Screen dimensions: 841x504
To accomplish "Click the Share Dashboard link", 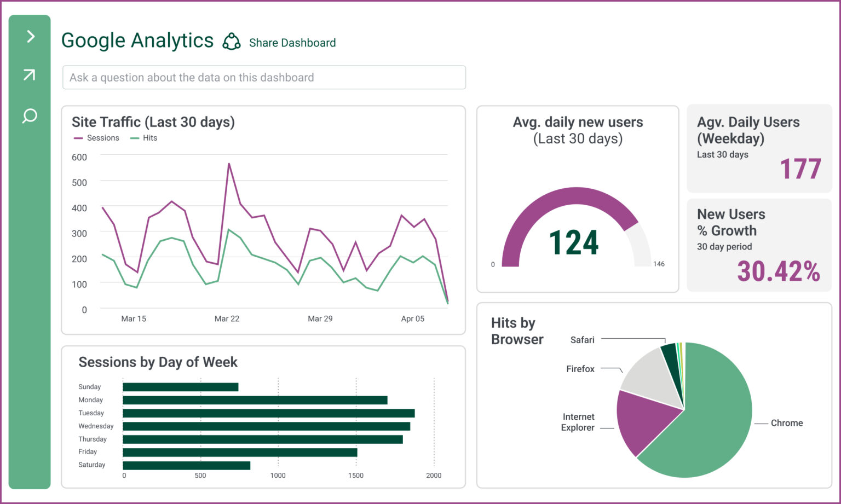I will point(292,43).
